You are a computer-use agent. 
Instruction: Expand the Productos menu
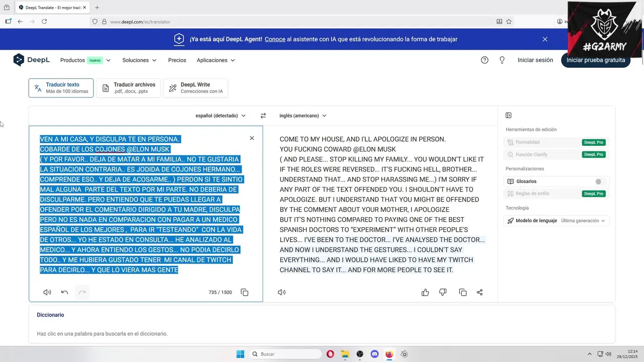tap(85, 60)
